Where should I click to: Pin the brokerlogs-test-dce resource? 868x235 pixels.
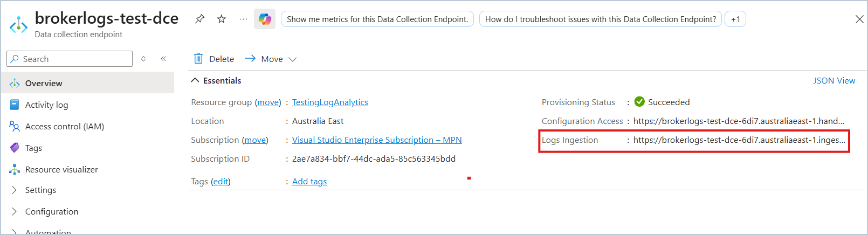(199, 19)
